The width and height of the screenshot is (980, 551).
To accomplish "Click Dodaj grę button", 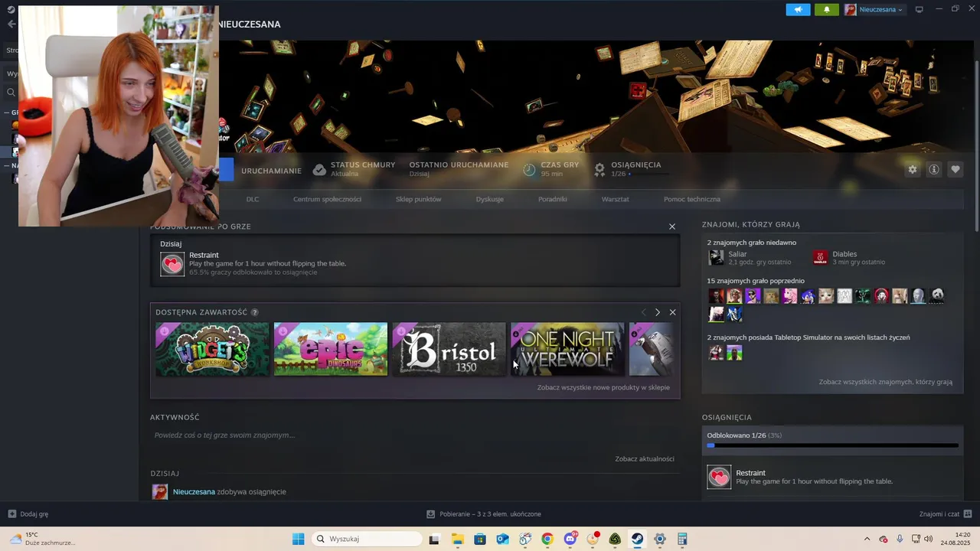I will click(28, 514).
